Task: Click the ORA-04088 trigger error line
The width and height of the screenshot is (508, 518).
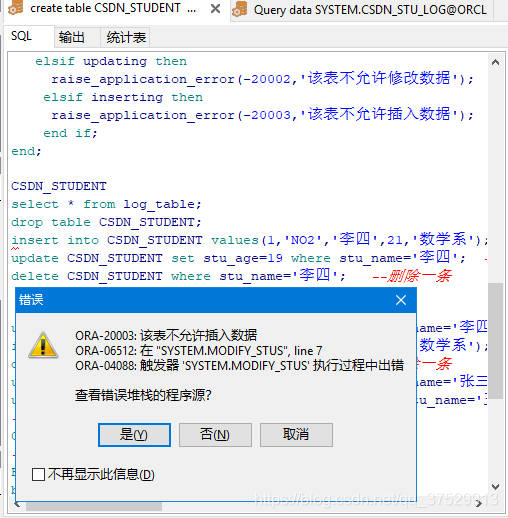Action: tap(239, 366)
